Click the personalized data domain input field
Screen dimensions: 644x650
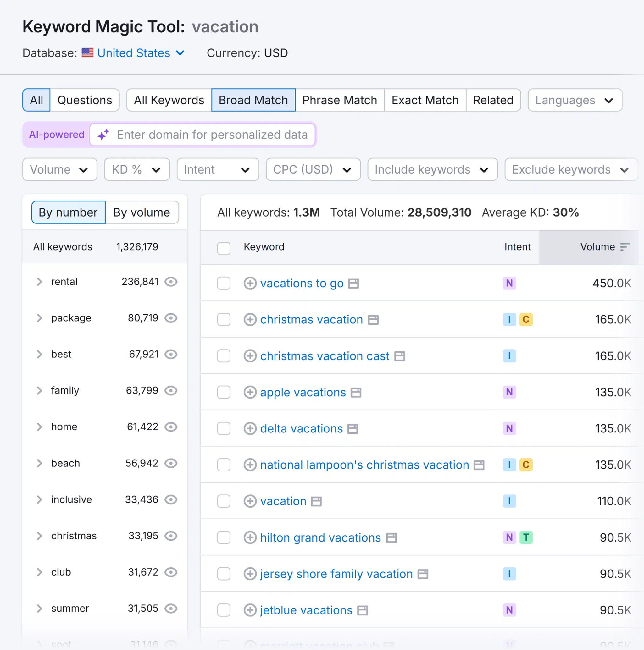[202, 135]
